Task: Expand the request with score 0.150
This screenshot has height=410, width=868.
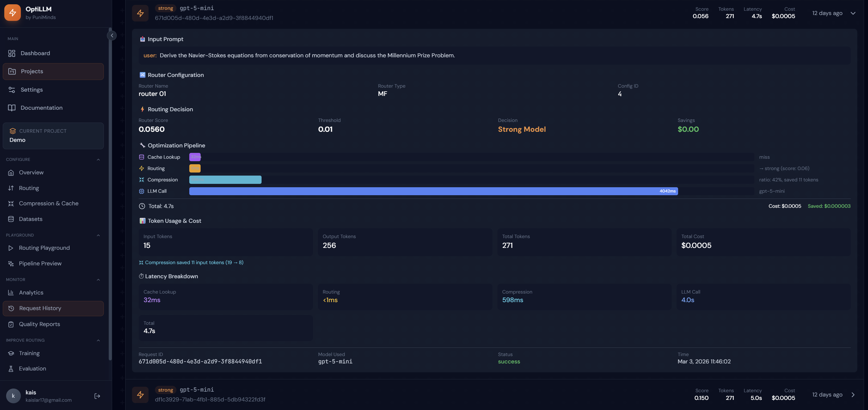Action: (852, 394)
